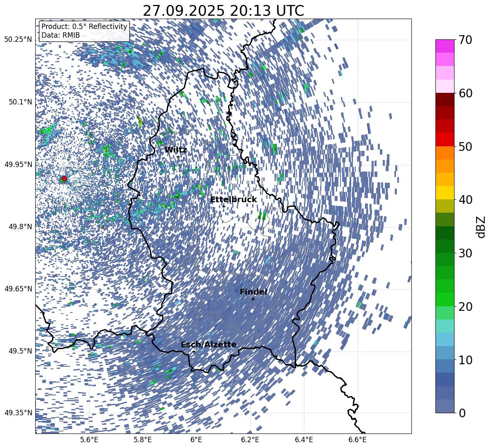Click the Esch/Alzette city label
This screenshot has width=491, height=448.
209,344
